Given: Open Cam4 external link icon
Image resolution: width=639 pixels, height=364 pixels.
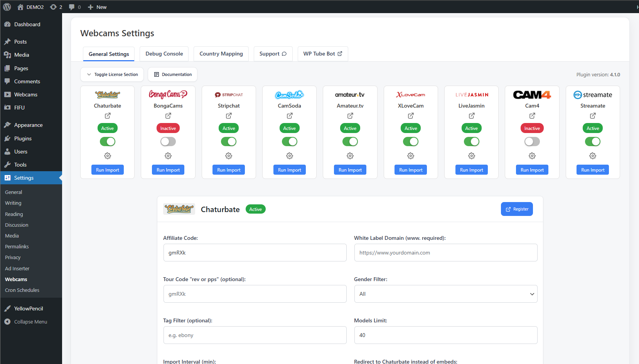Looking at the screenshot, I should 532,116.
